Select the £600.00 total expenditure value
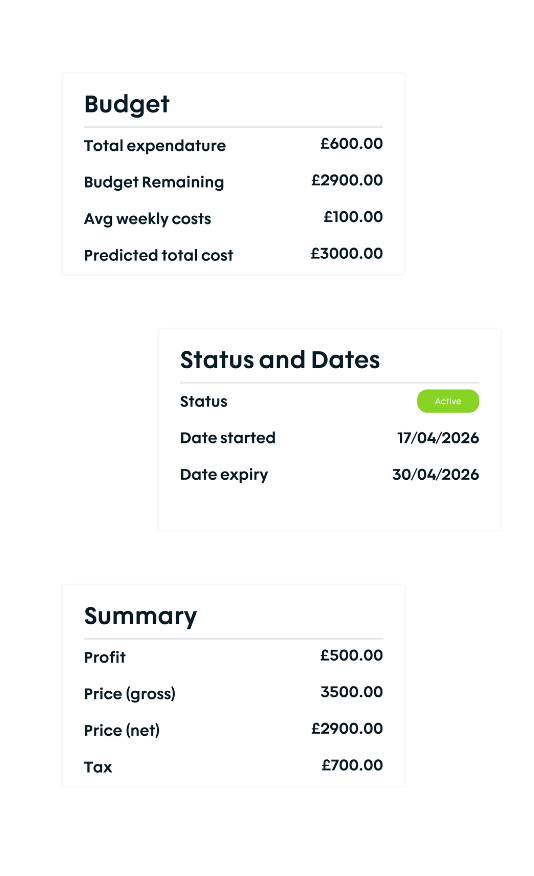 [351, 144]
